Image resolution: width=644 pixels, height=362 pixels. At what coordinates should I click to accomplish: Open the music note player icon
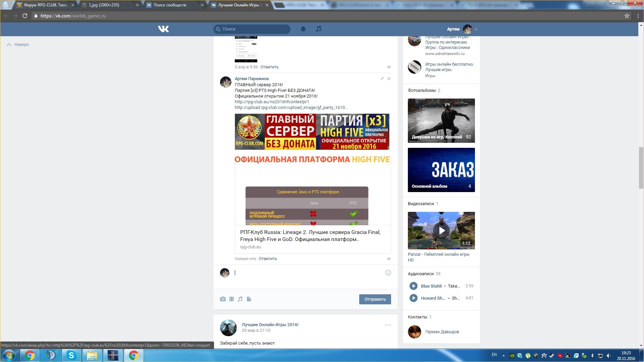tap(319, 29)
